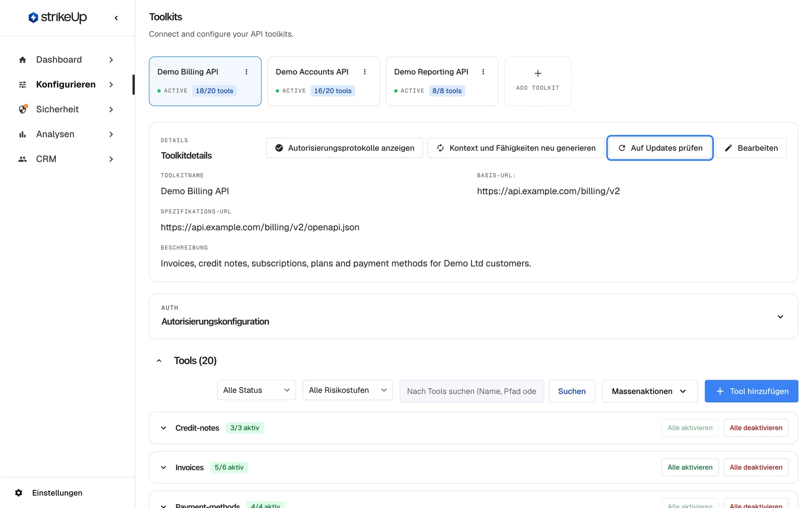Expand the CRM menu chevron
The image size is (812, 508).
tap(111, 159)
